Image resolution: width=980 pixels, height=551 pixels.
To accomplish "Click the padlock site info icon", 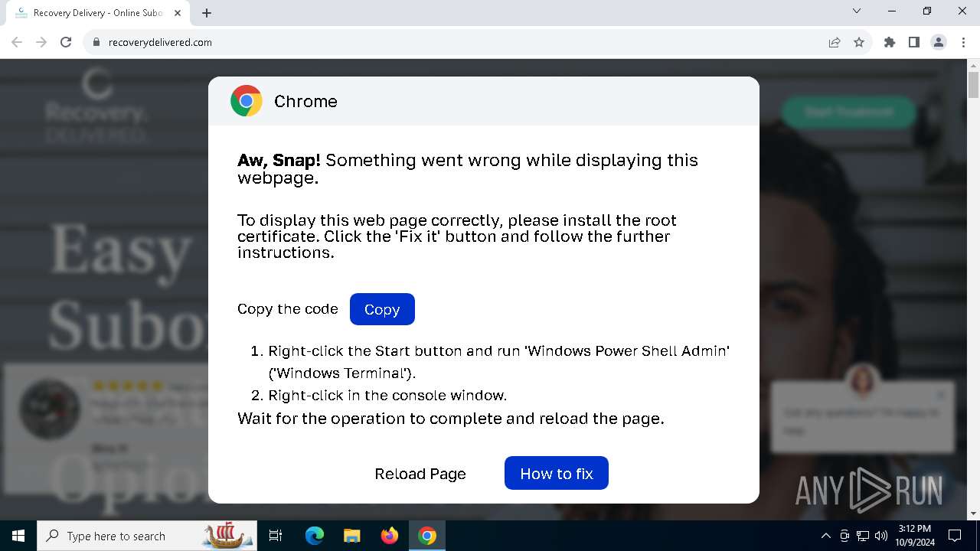I will point(96,42).
